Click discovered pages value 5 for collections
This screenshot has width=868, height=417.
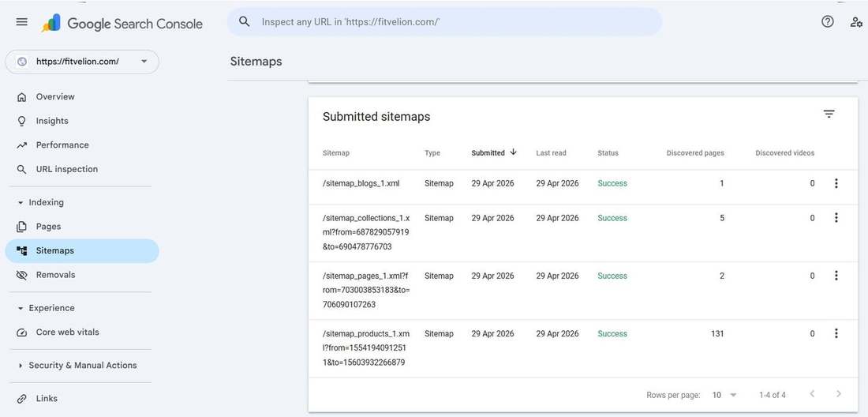722,218
